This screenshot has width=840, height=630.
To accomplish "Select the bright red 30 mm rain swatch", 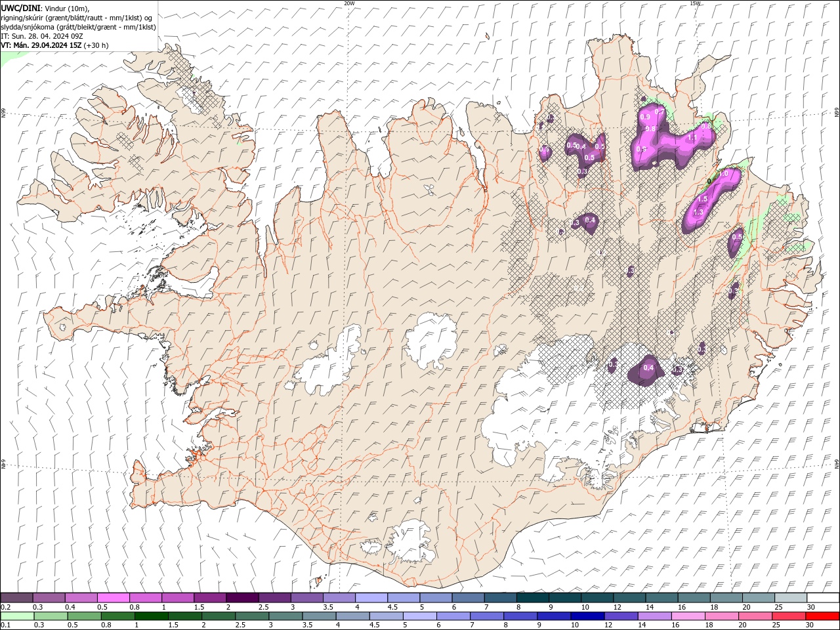I will pyautogui.click(x=822, y=616).
